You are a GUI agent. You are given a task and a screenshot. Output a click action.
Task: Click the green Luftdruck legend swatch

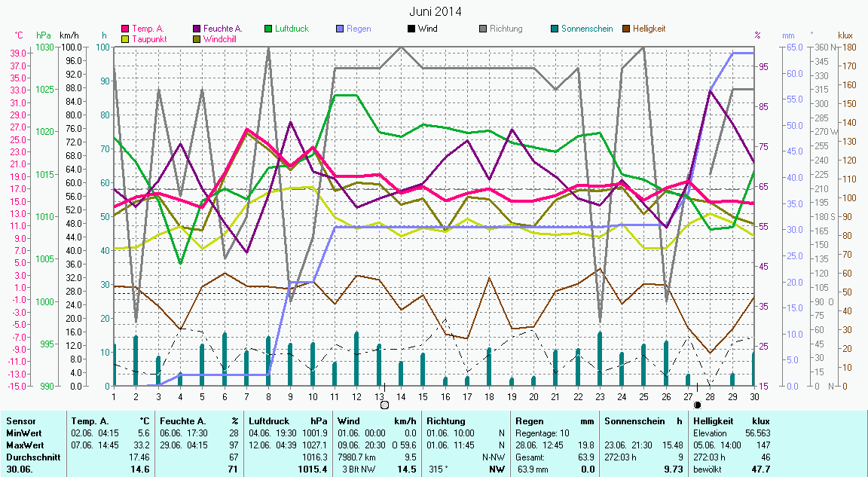[268, 29]
